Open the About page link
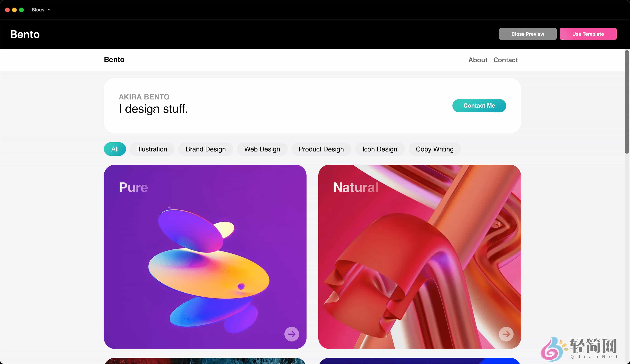Screen dimensions: 630x364 477,60
